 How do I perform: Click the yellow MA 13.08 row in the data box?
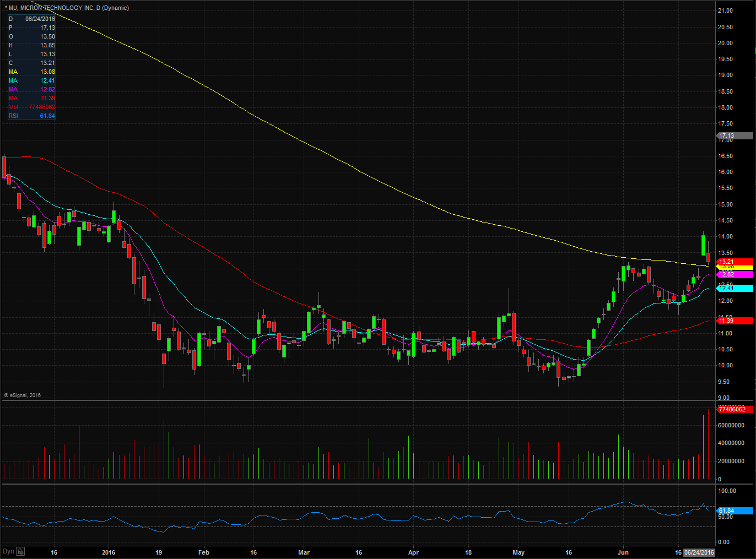coord(31,72)
